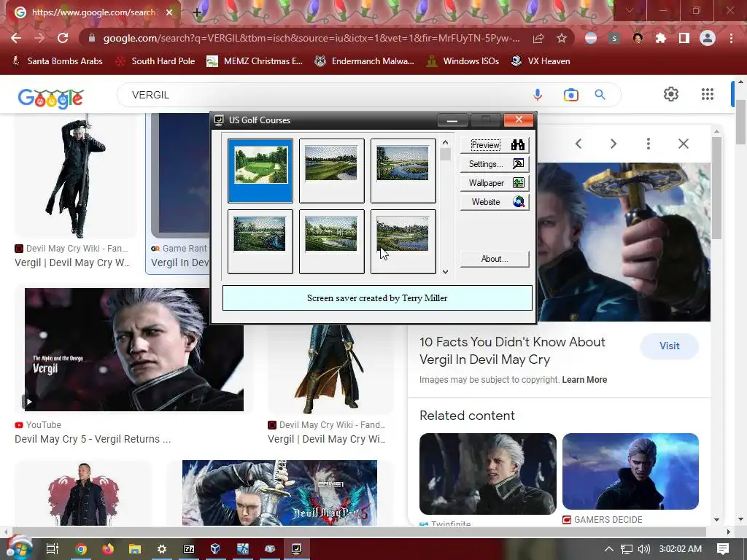Click the thumbnail list scroll down arrow

click(x=445, y=272)
